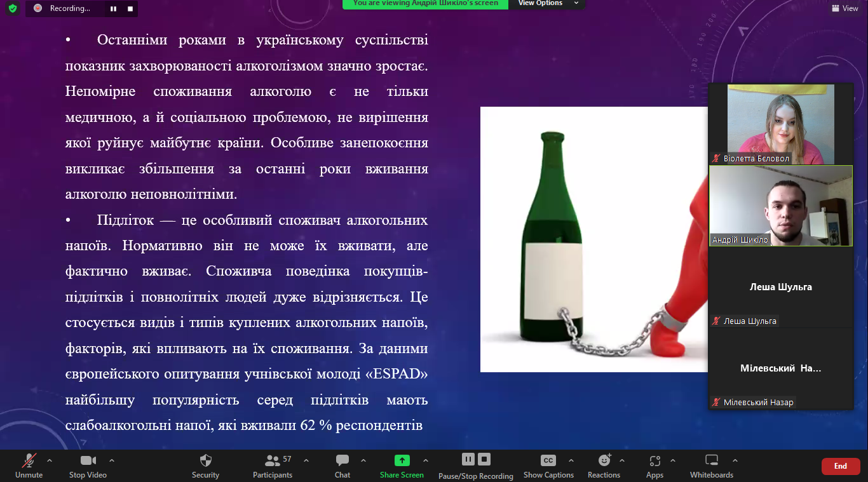Select Андрій Шикіло's video tile
This screenshot has width=868, height=482.
781,206
